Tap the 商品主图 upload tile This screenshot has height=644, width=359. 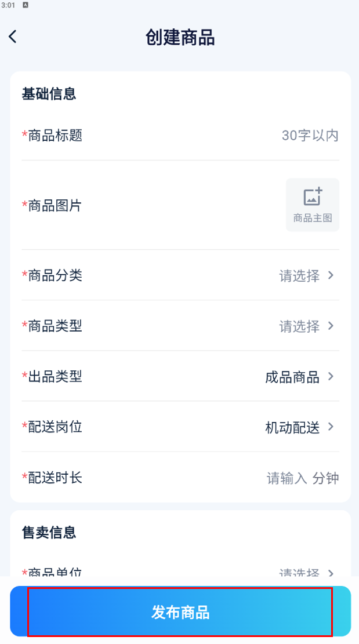[313, 205]
